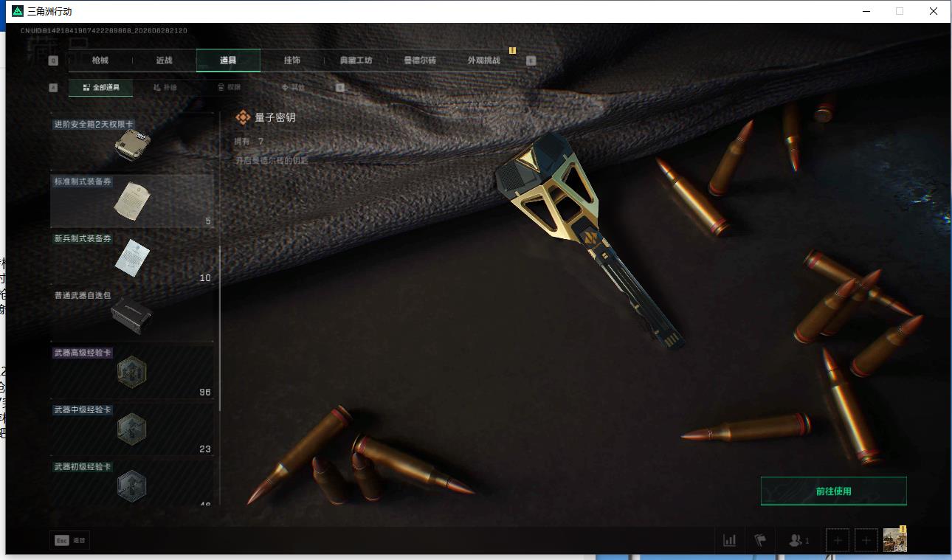This screenshot has width=952, height=560.
Task: Click the item list scrollbar
Action: (x=220, y=328)
